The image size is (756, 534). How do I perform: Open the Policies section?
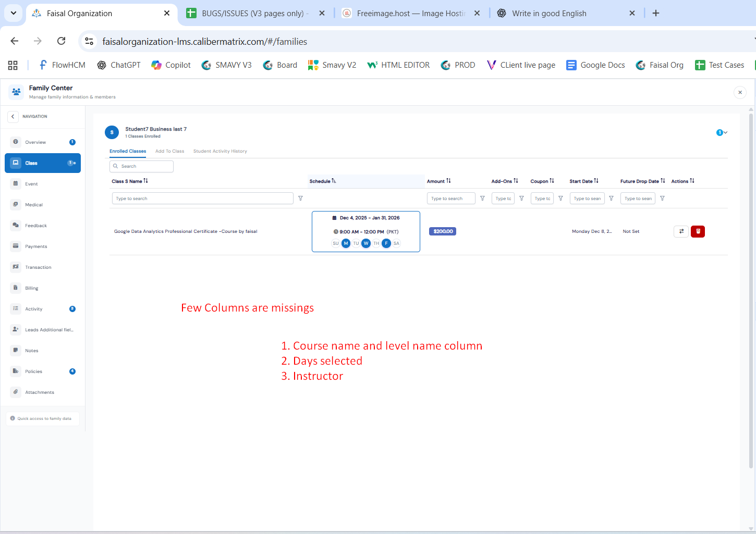click(43, 371)
